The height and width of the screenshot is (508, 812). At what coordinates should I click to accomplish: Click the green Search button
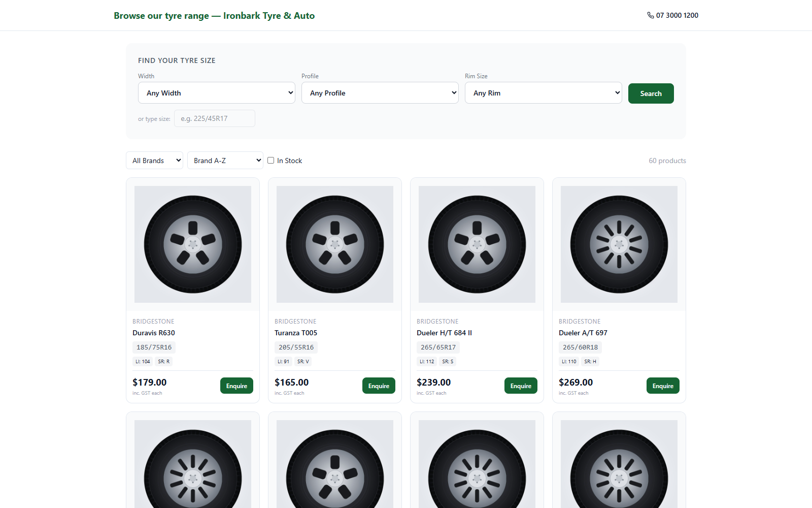click(651, 93)
